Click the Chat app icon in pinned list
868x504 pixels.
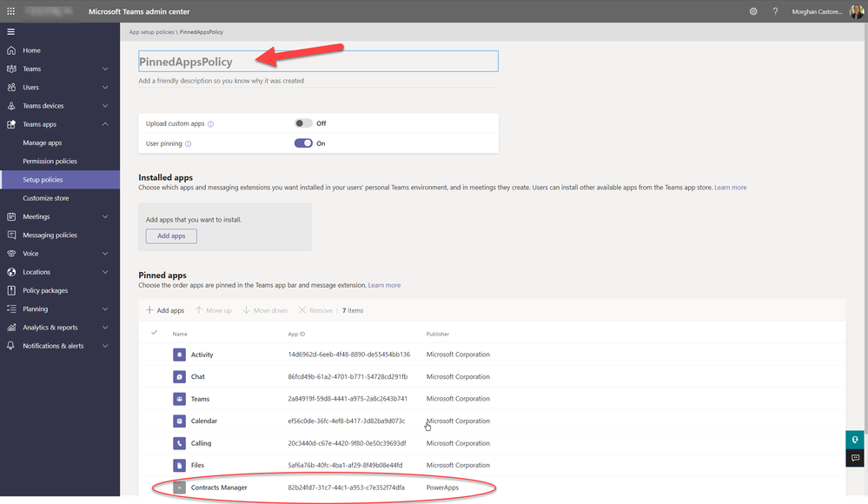coord(179,376)
